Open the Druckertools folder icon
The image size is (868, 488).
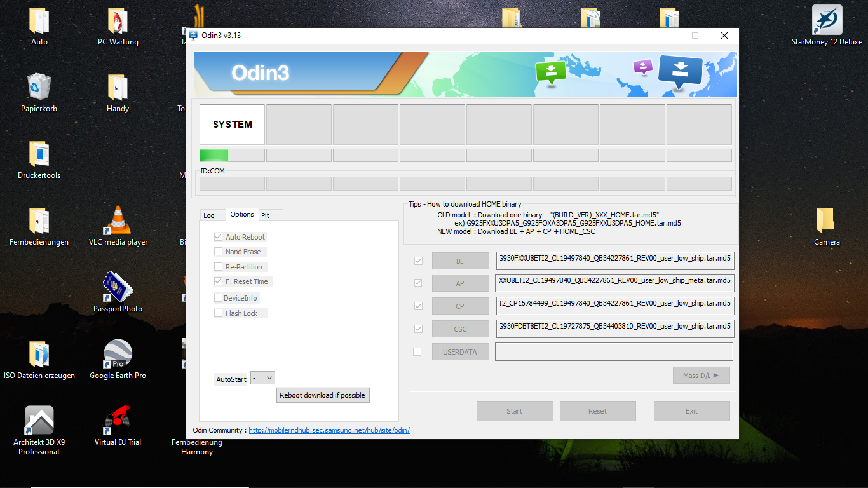[39, 160]
